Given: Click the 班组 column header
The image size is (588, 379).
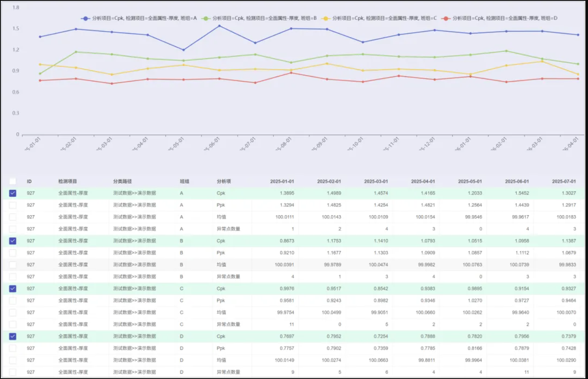Looking at the screenshot, I should (x=185, y=181).
